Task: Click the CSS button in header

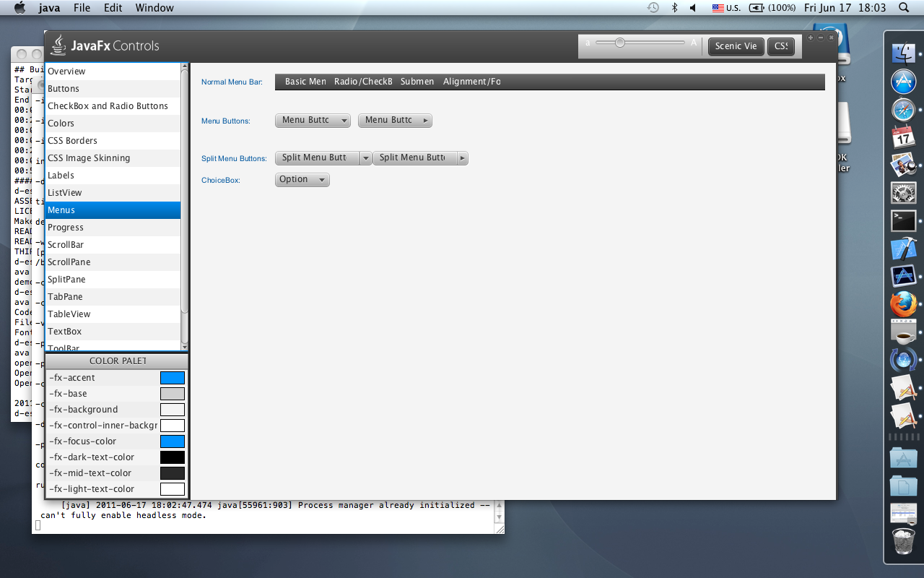Action: pyautogui.click(x=780, y=46)
